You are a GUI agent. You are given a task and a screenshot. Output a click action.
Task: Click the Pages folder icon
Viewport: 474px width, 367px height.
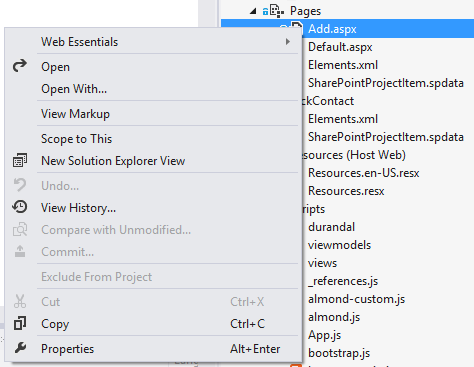(x=277, y=11)
